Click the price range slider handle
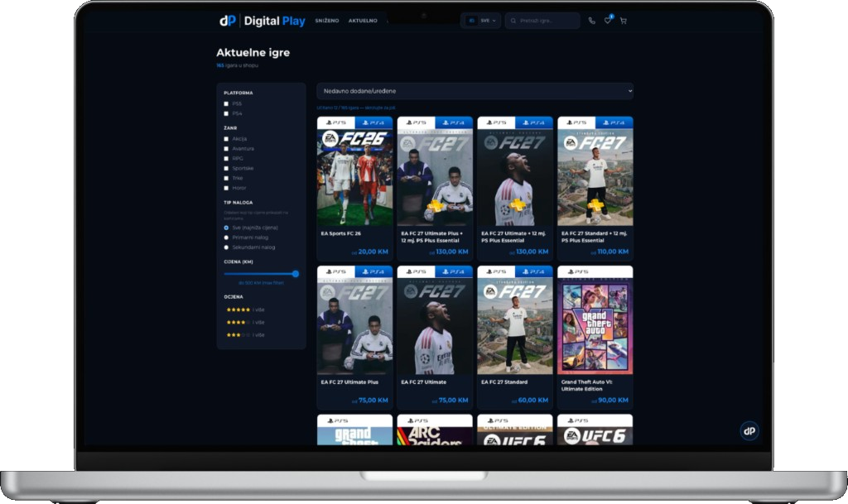 pyautogui.click(x=296, y=274)
